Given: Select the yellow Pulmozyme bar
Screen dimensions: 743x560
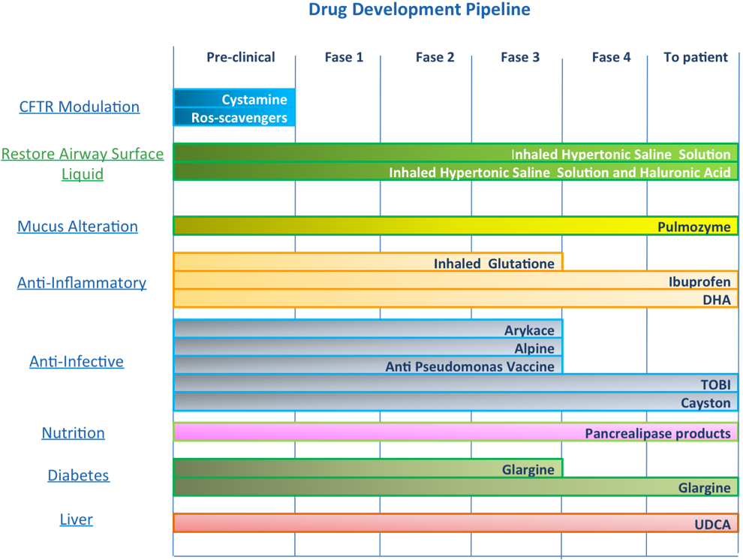Looking at the screenshot, I should coord(456,226).
